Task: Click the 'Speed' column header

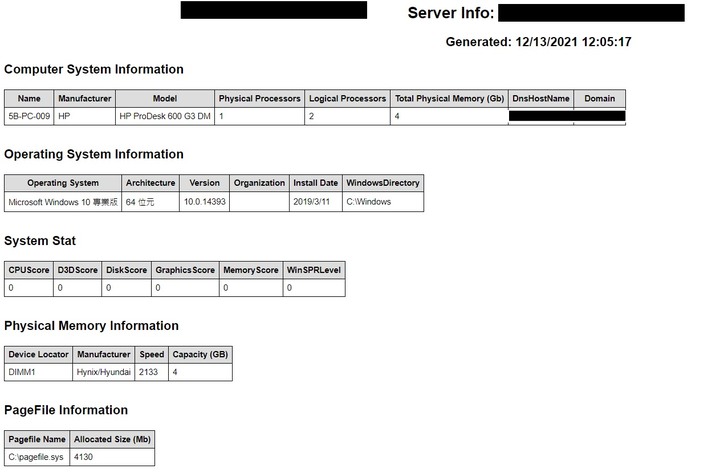Action: tap(152, 355)
